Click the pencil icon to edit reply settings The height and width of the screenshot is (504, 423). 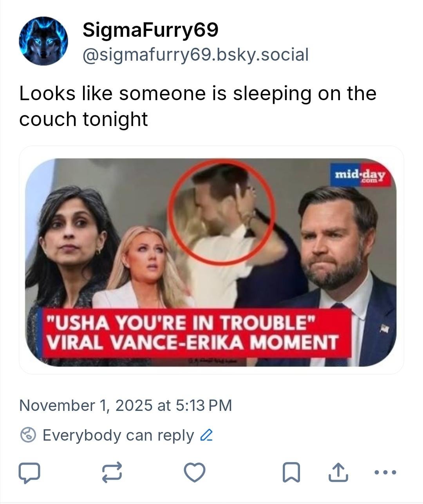206,435
